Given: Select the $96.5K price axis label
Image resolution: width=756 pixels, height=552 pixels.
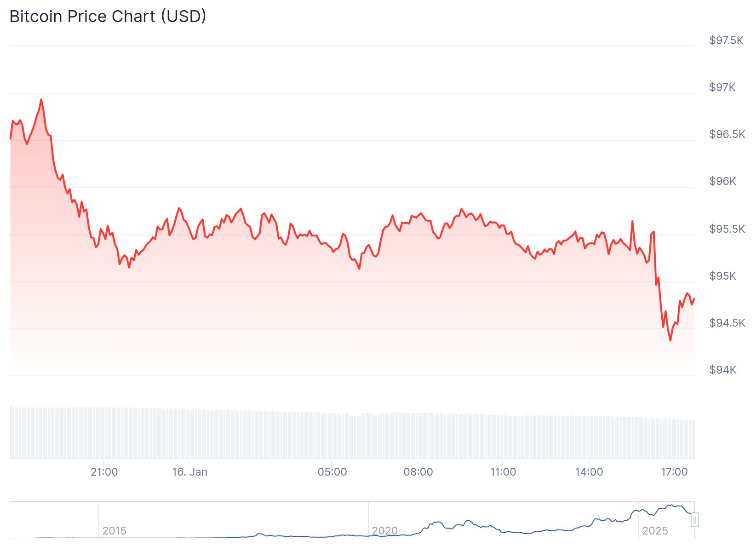Looking at the screenshot, I should (x=727, y=134).
